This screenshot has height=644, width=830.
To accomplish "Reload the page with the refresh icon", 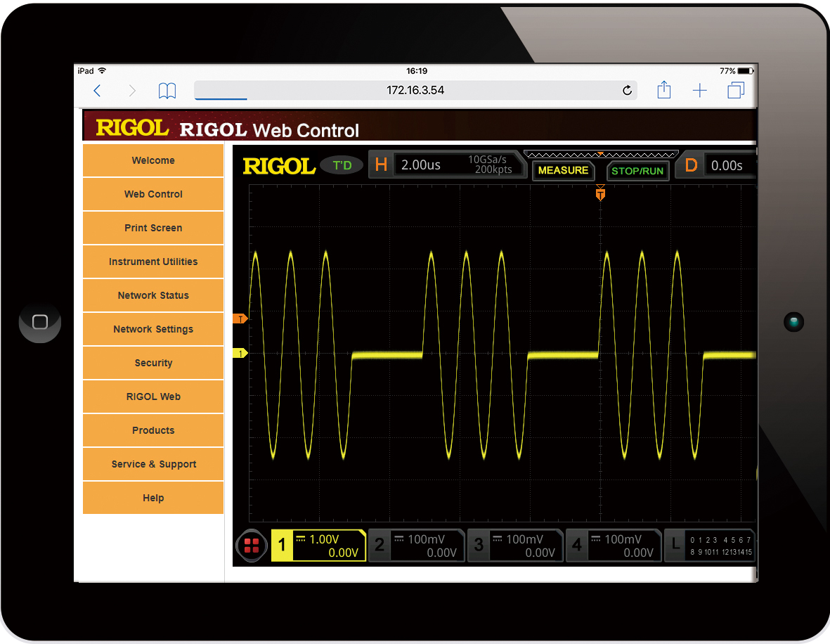I will (627, 91).
